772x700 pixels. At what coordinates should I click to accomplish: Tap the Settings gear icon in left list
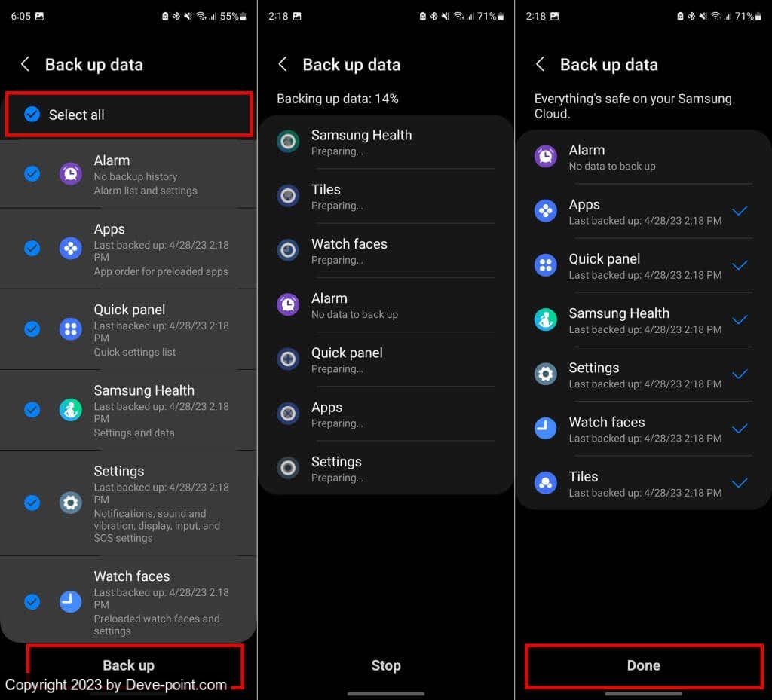click(70, 503)
